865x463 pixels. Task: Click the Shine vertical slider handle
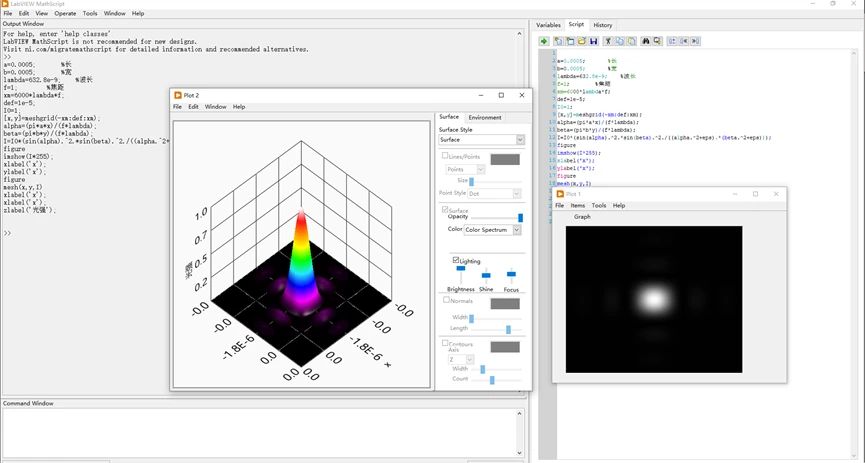pyautogui.click(x=486, y=275)
